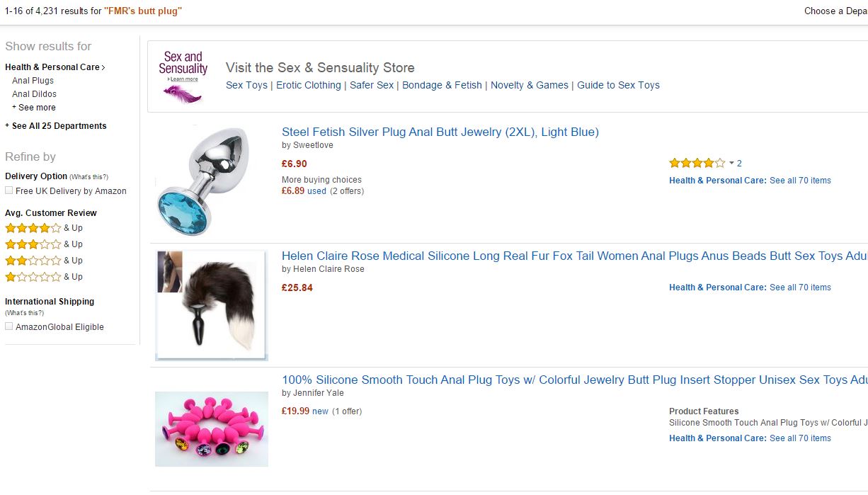868x495 pixels.
Task: Tick the AmazonGlobal Eligible checkbox
Action: pos(9,326)
